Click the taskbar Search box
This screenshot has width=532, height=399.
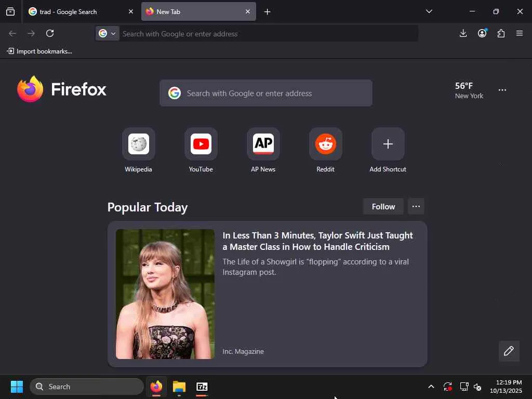pos(87,387)
